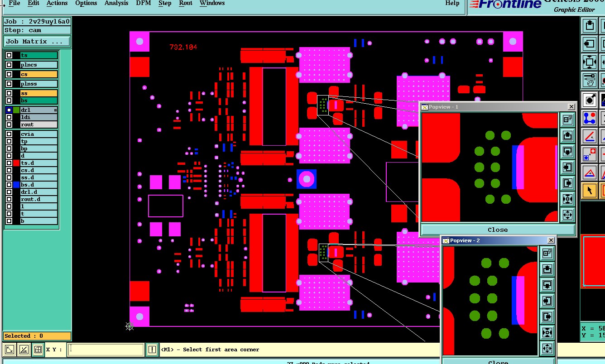Screen dimensions: 605x364
Task: Select the bs layer name
Action: (x=39, y=101)
